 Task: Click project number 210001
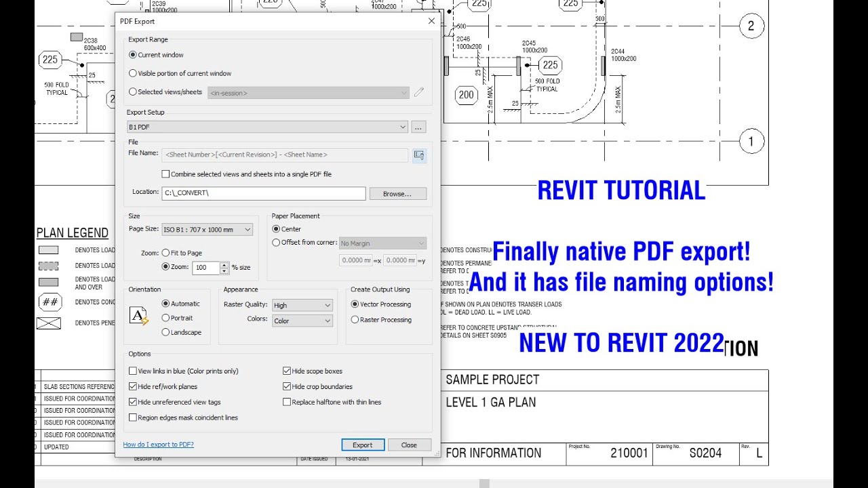click(x=629, y=453)
